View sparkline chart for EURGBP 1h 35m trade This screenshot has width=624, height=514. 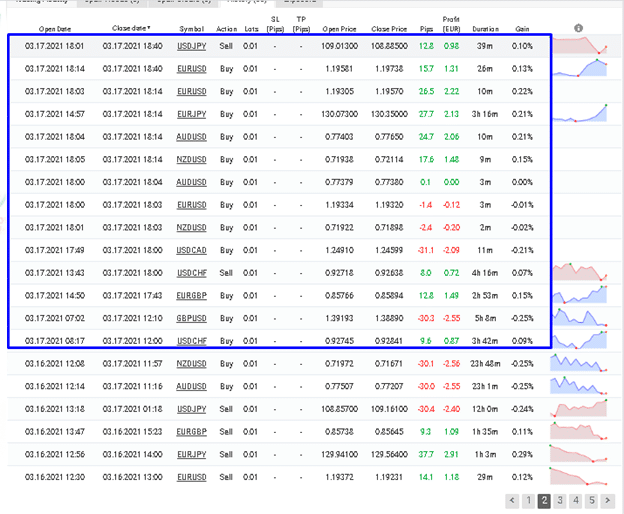tap(579, 431)
